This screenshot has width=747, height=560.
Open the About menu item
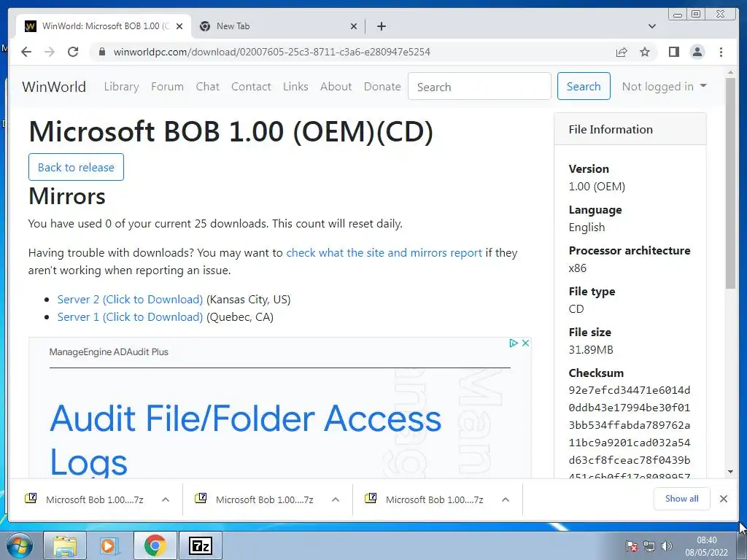[x=336, y=87]
